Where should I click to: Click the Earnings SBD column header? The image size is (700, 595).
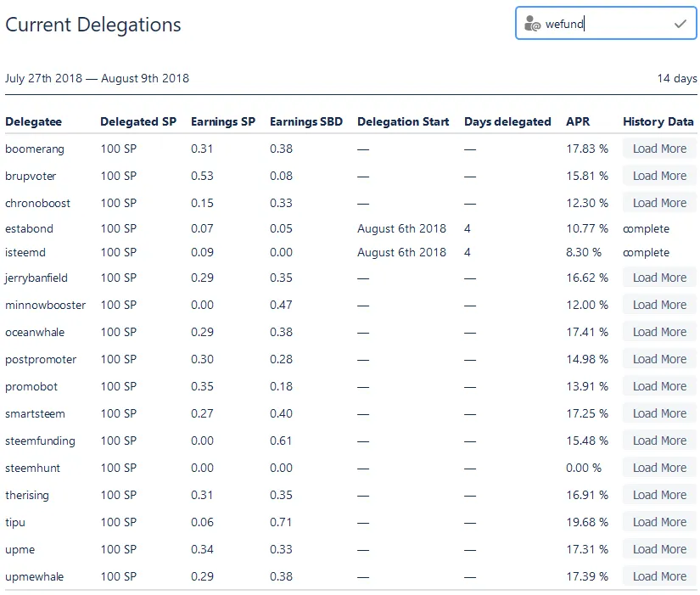click(x=305, y=121)
